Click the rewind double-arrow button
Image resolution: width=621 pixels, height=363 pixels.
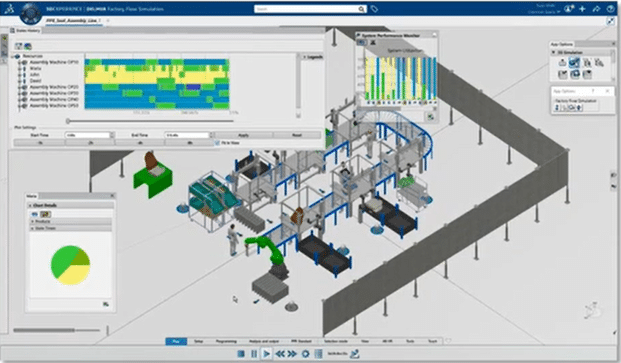pos(280,353)
